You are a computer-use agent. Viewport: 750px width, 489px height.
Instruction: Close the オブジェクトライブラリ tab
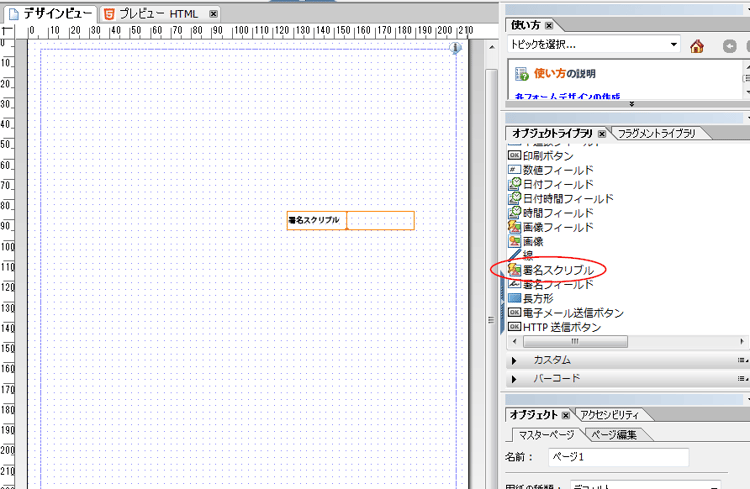click(x=602, y=133)
